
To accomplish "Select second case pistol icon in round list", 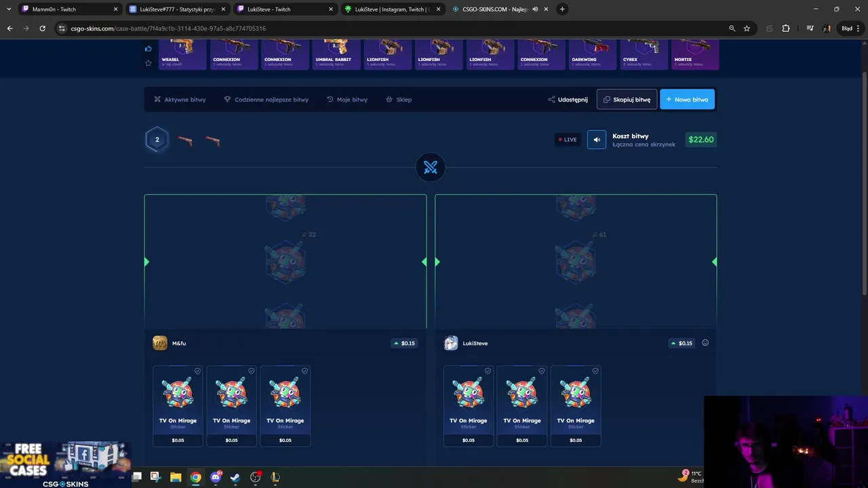I will (212, 140).
